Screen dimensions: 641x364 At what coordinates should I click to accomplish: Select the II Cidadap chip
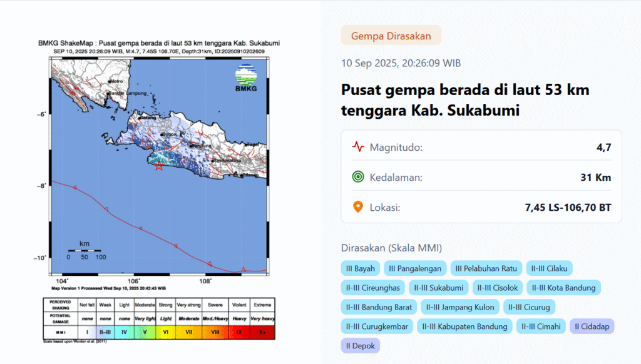tap(592, 326)
